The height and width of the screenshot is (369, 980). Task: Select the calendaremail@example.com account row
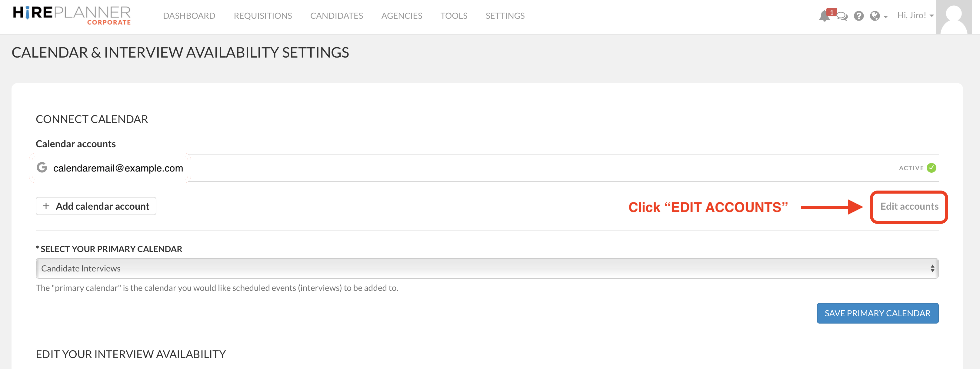(118, 168)
